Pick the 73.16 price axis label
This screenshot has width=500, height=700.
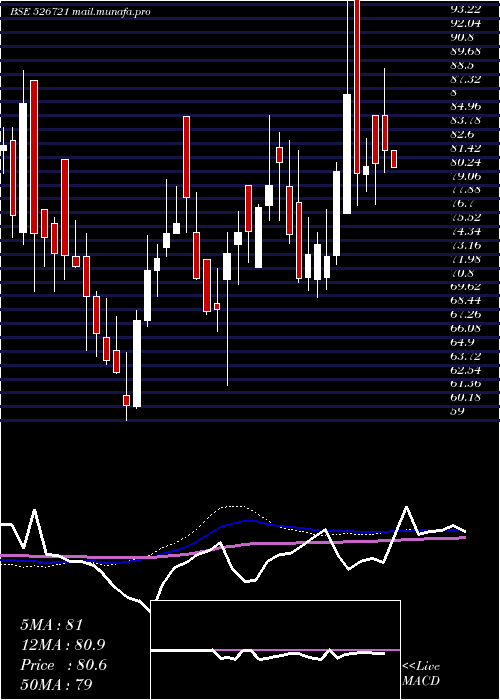[x=466, y=245]
